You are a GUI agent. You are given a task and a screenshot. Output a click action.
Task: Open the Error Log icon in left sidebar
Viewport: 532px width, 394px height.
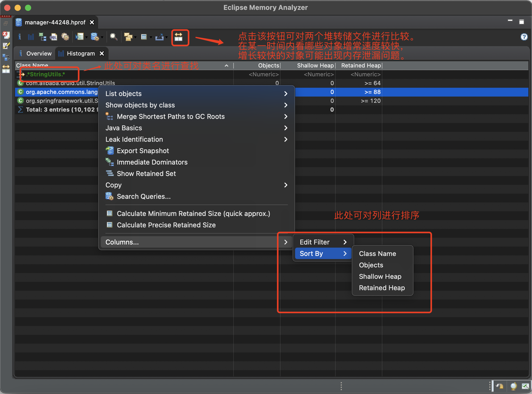[6, 35]
